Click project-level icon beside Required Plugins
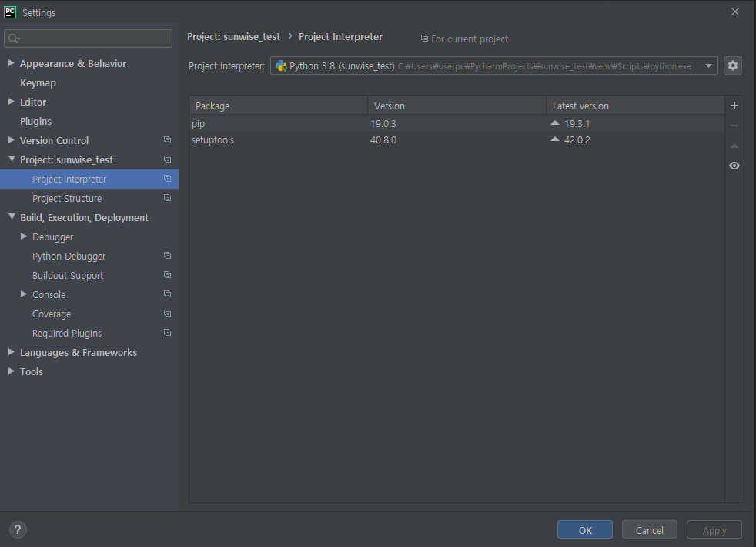 pyautogui.click(x=167, y=333)
